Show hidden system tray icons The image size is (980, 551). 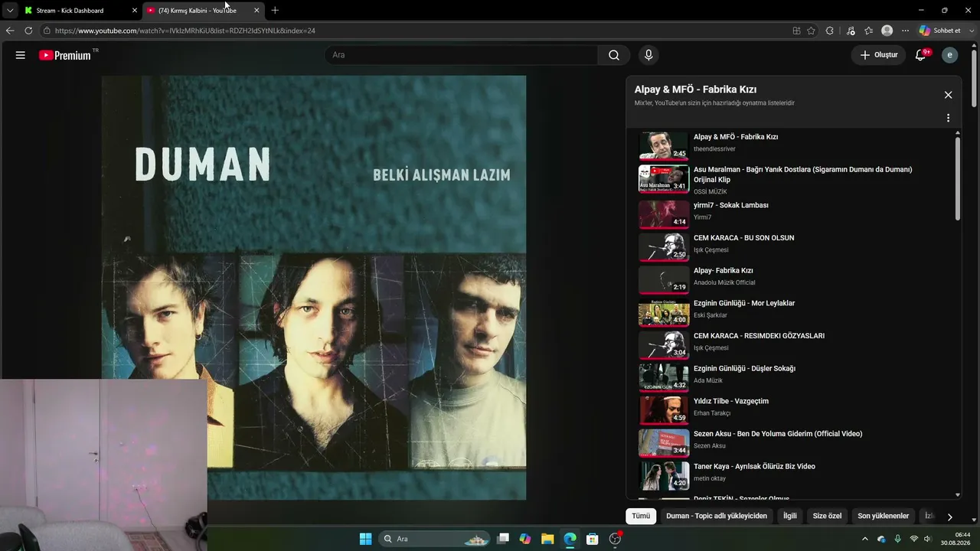pos(865,539)
